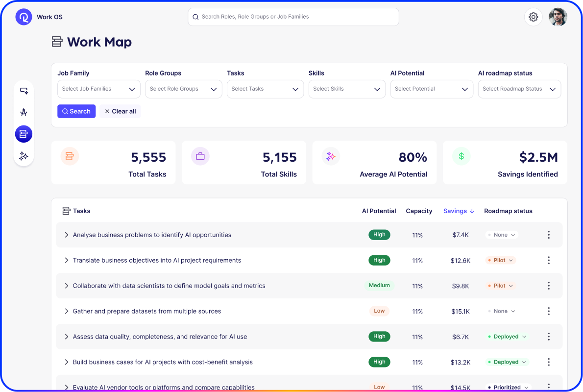Open the Job Family dropdown
Screen dimensions: 583x392
tap(98, 89)
